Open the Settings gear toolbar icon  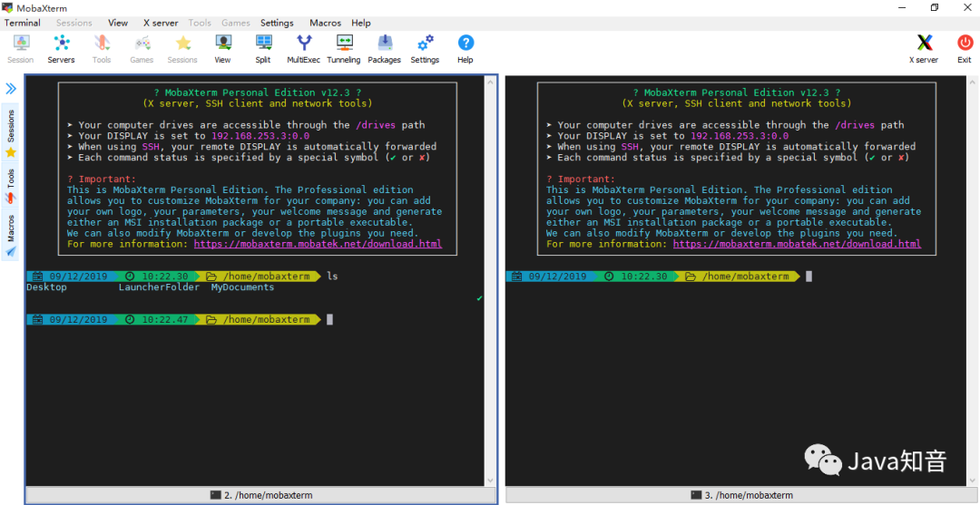tap(425, 49)
